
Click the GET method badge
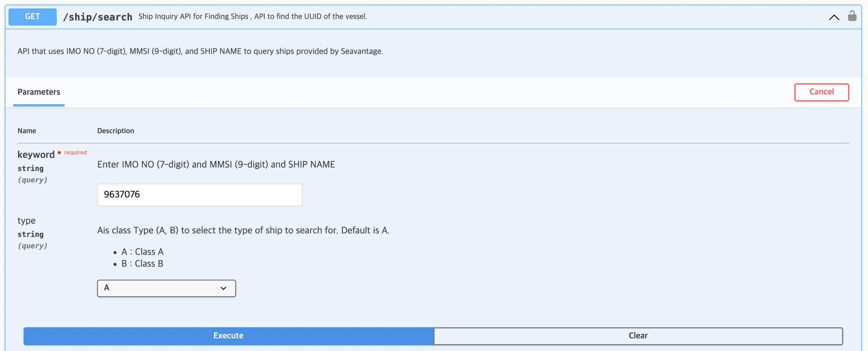click(33, 17)
